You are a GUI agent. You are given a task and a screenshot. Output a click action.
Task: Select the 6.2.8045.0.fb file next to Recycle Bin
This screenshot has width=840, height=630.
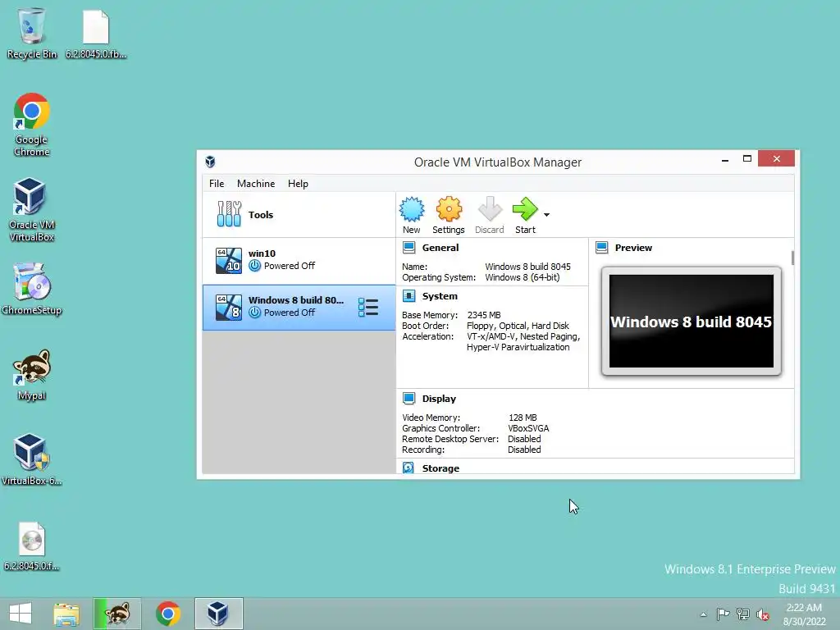[x=96, y=33]
